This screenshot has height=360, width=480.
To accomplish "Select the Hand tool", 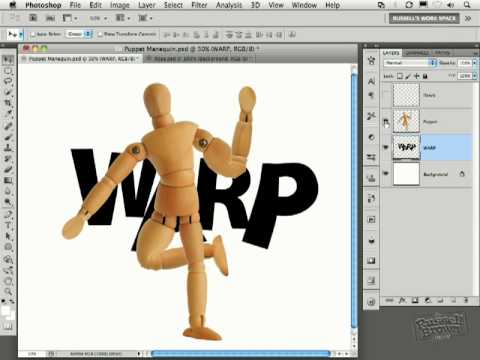I will 8,280.
